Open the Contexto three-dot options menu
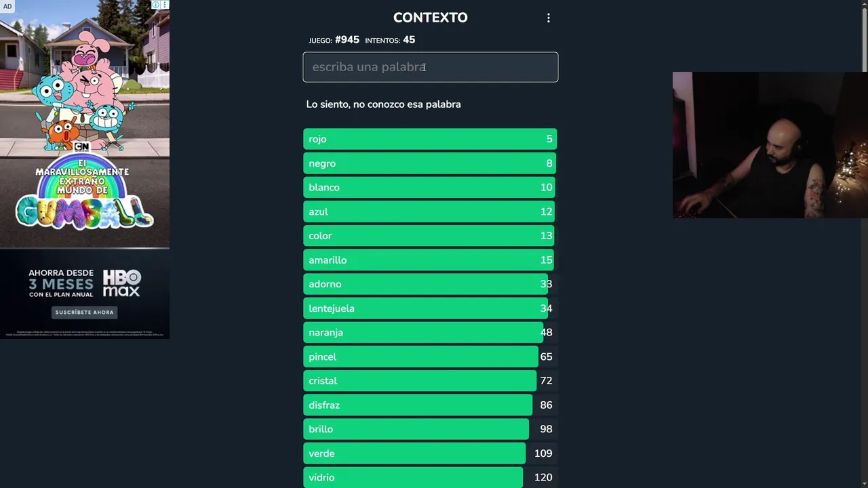The image size is (868, 488). coord(549,18)
